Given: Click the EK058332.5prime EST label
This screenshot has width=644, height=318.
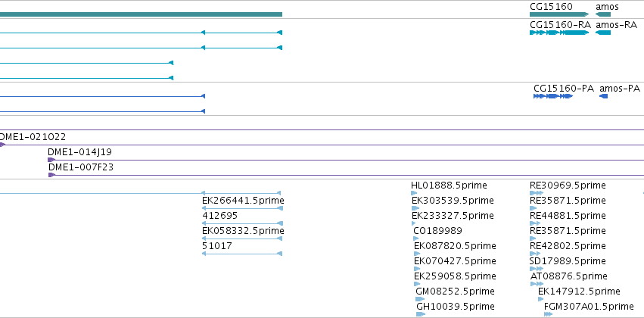Looking at the screenshot, I should [x=243, y=231].
